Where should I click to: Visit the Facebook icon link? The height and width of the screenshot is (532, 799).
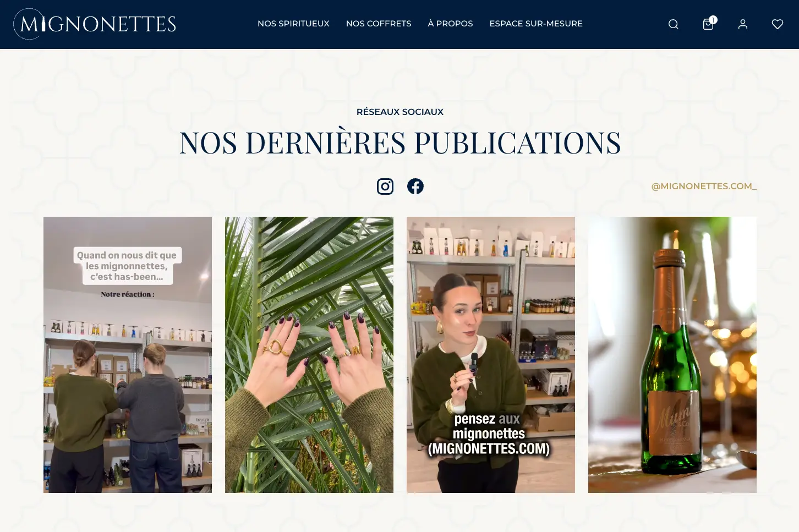click(x=415, y=187)
